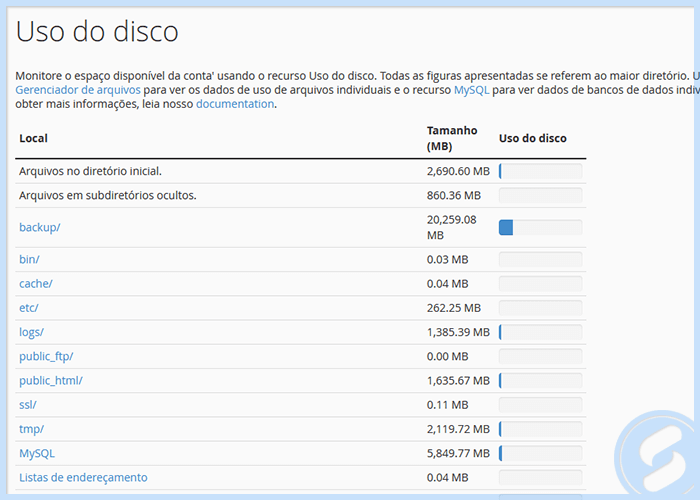Open the backup/ directory link
Screen dimensions: 700x500
[40, 227]
